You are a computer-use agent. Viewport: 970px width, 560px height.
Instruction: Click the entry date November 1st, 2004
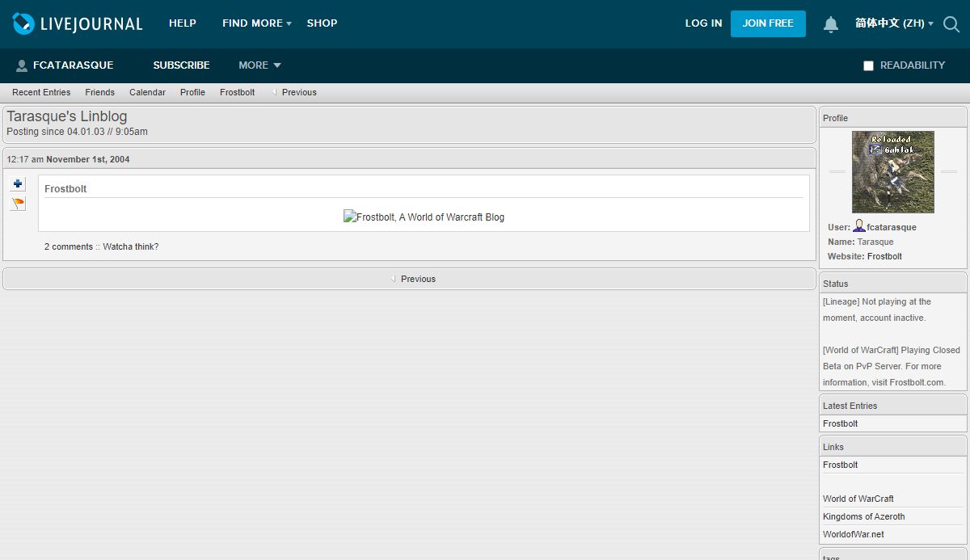(x=88, y=159)
